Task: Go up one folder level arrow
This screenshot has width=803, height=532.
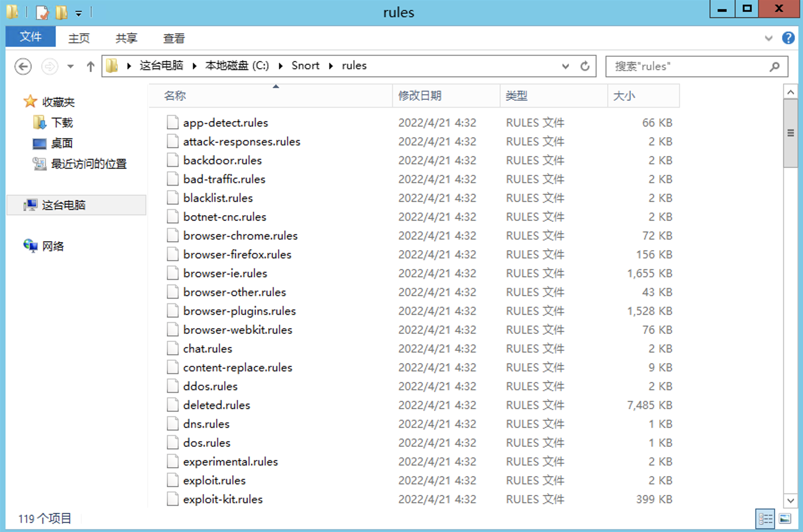Action: (x=91, y=66)
